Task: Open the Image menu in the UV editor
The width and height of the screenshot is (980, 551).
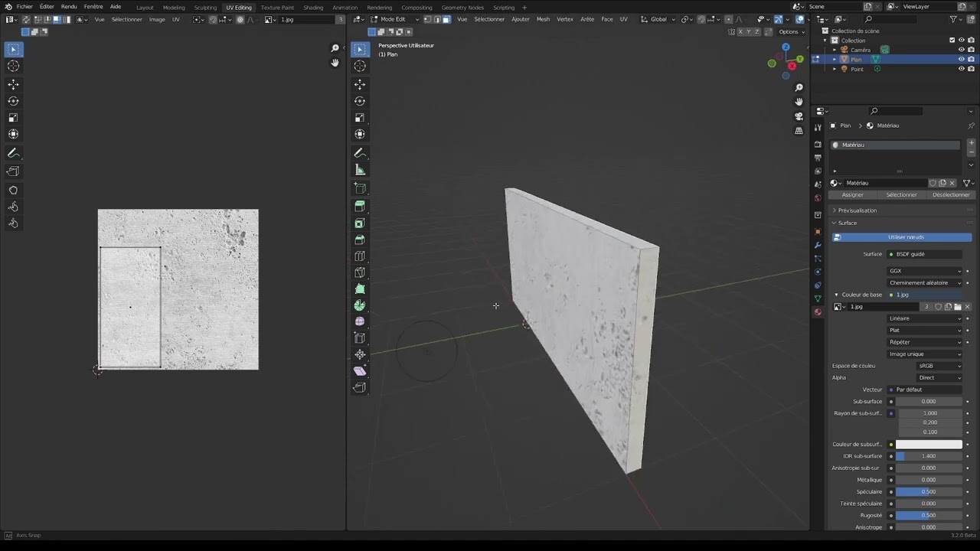Action: pos(157,19)
